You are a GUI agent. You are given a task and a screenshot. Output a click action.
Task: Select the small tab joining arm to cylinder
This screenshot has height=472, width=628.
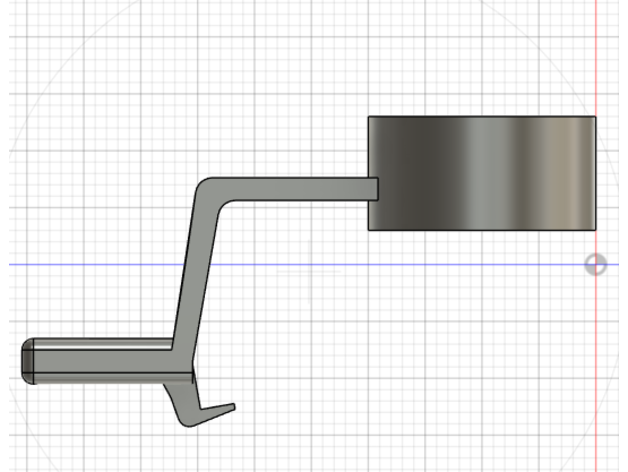(373, 189)
